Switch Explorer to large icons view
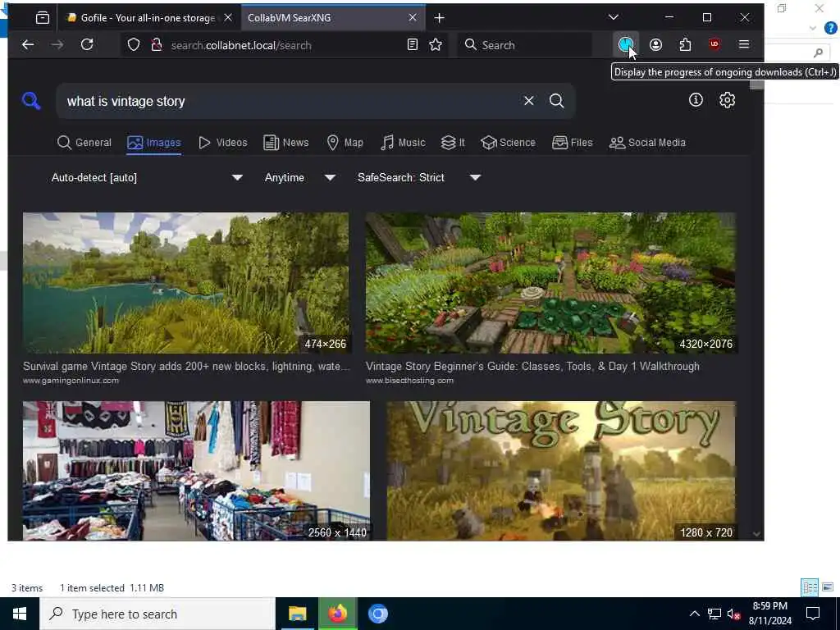The width and height of the screenshot is (840, 630). click(x=828, y=587)
